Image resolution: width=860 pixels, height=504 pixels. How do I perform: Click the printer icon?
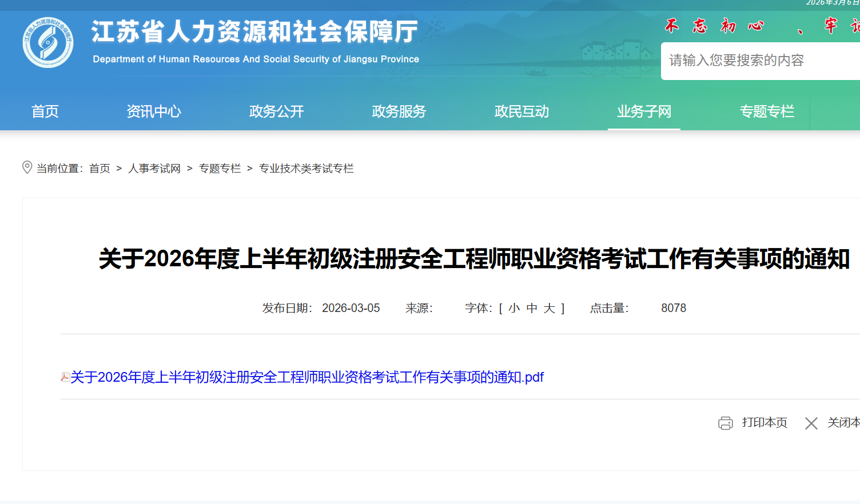click(725, 423)
